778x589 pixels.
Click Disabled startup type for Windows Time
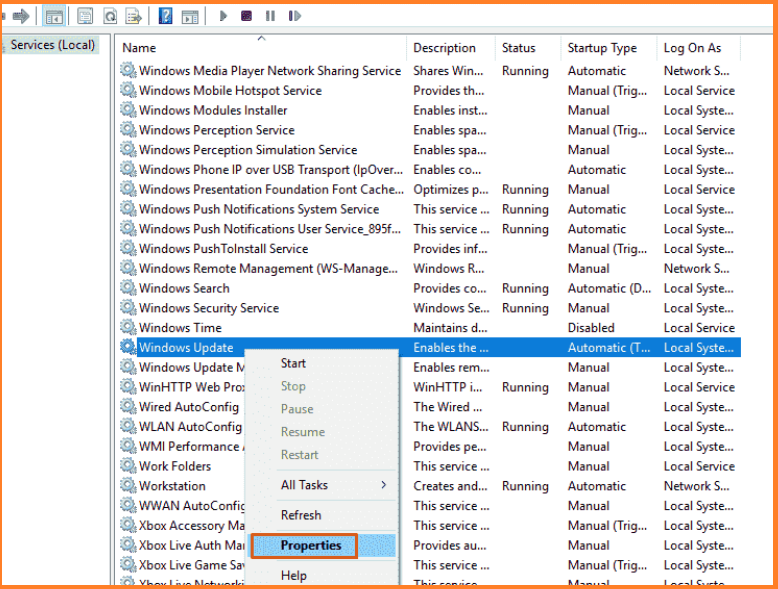[591, 328]
